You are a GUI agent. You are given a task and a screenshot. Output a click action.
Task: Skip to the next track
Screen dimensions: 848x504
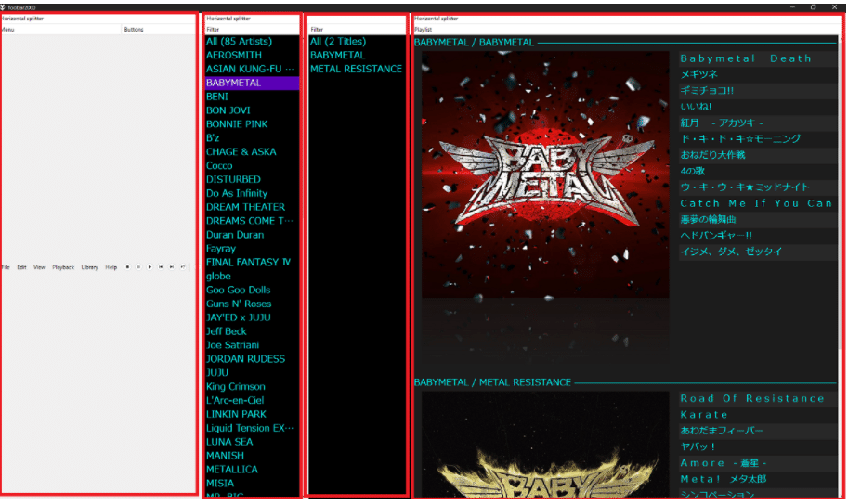point(172,267)
